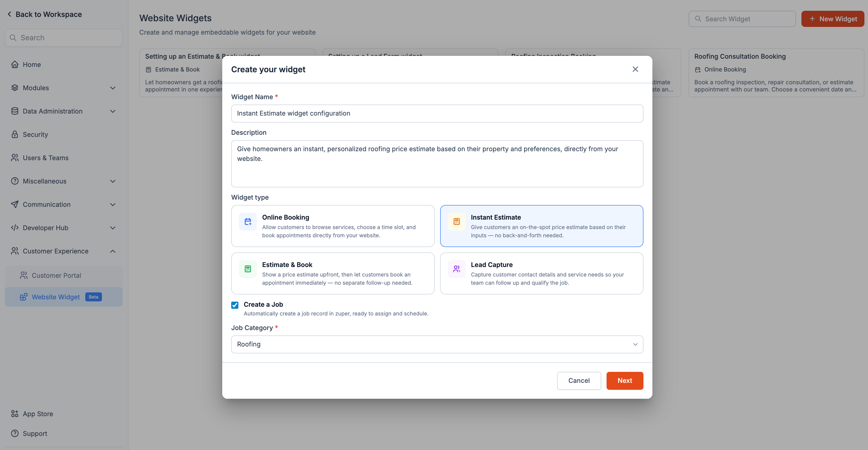868x450 pixels.
Task: Click the Online Booking calendar icon in dialog
Action: (248, 222)
